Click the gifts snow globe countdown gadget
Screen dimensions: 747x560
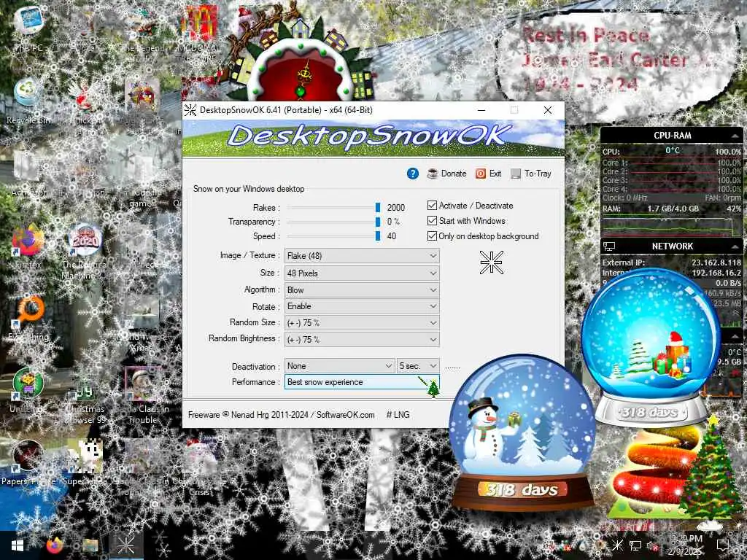(x=650, y=348)
